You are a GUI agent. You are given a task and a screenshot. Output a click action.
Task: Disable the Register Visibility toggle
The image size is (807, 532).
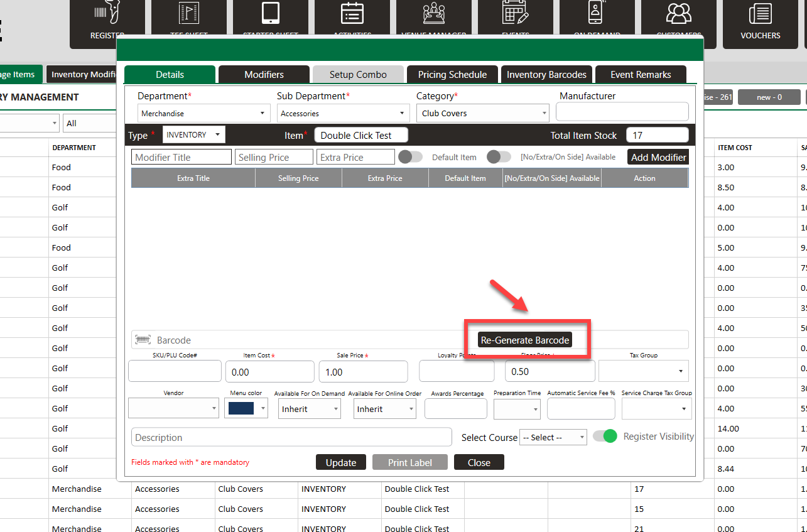605,437
